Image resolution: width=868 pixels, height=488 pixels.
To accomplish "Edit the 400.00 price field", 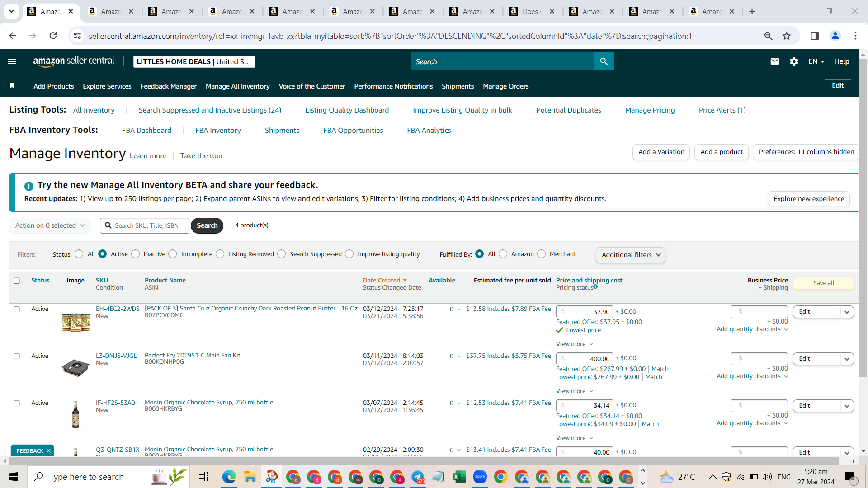I will coord(585,359).
